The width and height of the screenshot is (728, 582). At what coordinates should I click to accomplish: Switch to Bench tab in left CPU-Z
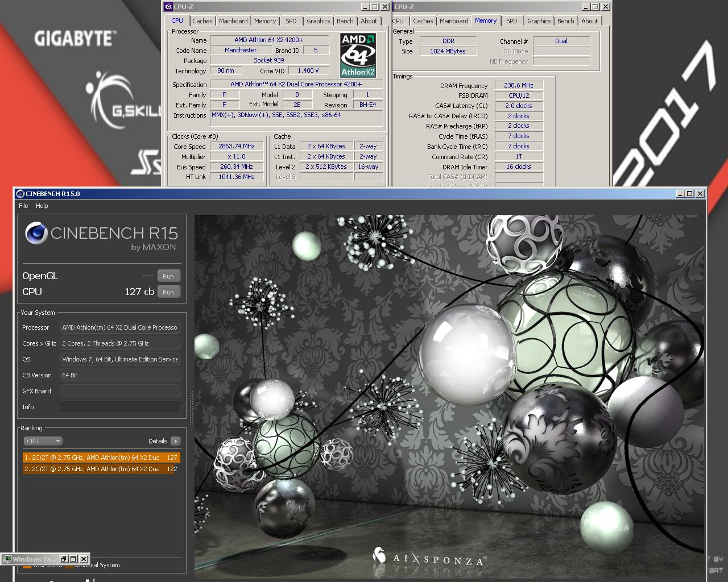tap(345, 21)
